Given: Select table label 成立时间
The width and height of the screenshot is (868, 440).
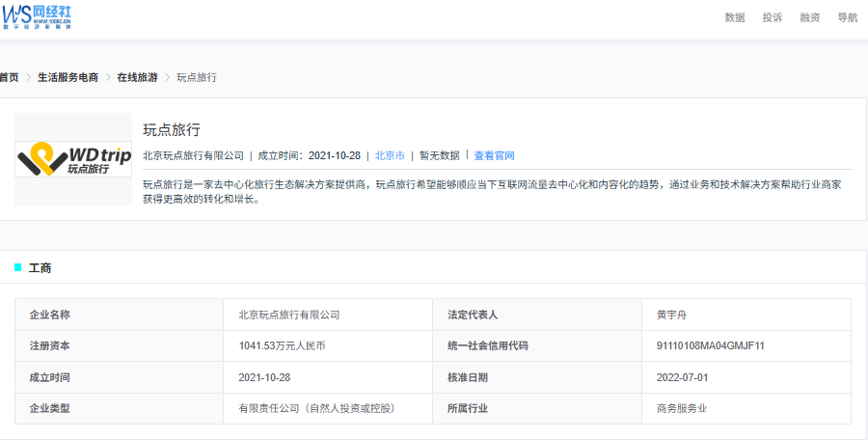Looking at the screenshot, I should tap(50, 377).
